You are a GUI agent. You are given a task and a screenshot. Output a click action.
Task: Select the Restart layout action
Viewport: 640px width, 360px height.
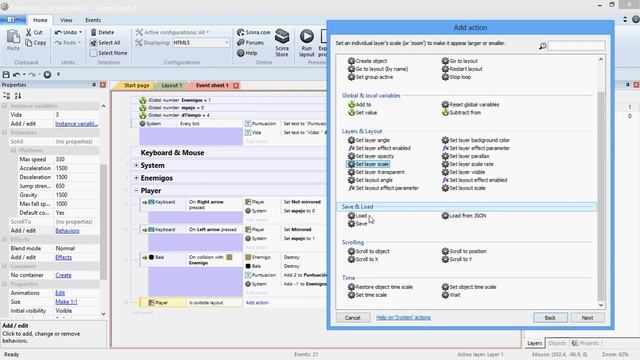pyautogui.click(x=462, y=69)
